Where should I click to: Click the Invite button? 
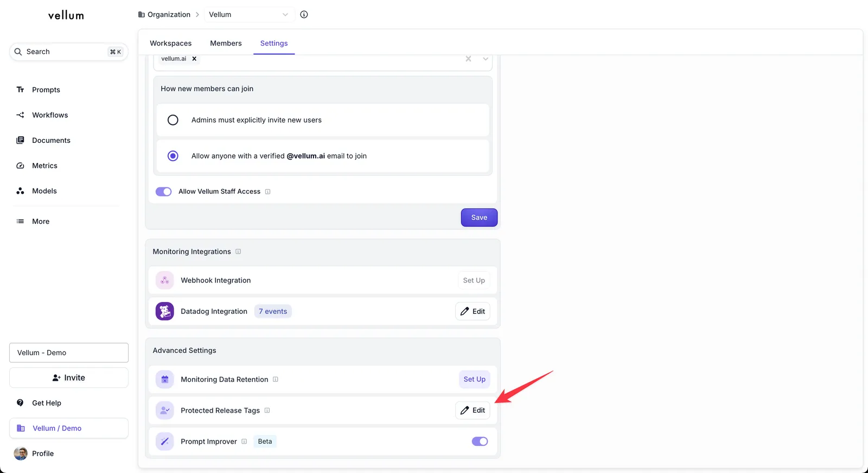point(69,378)
